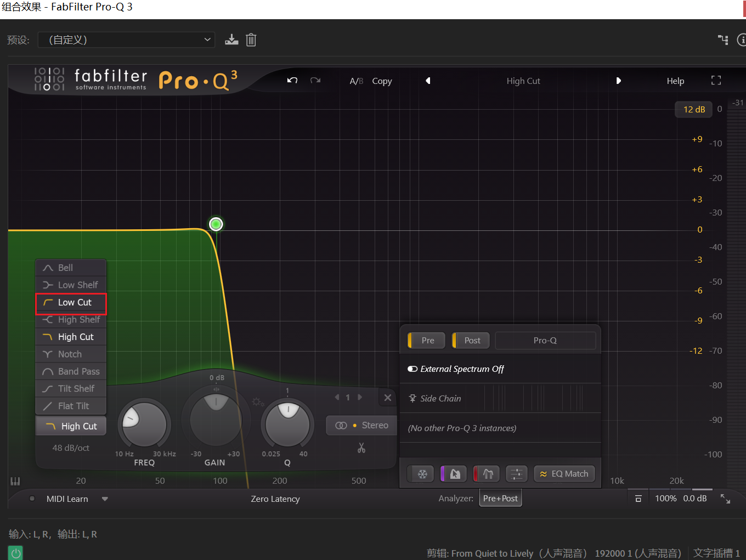Open the piano display icon
Image resolution: width=746 pixels, height=560 pixels.
tap(15, 481)
